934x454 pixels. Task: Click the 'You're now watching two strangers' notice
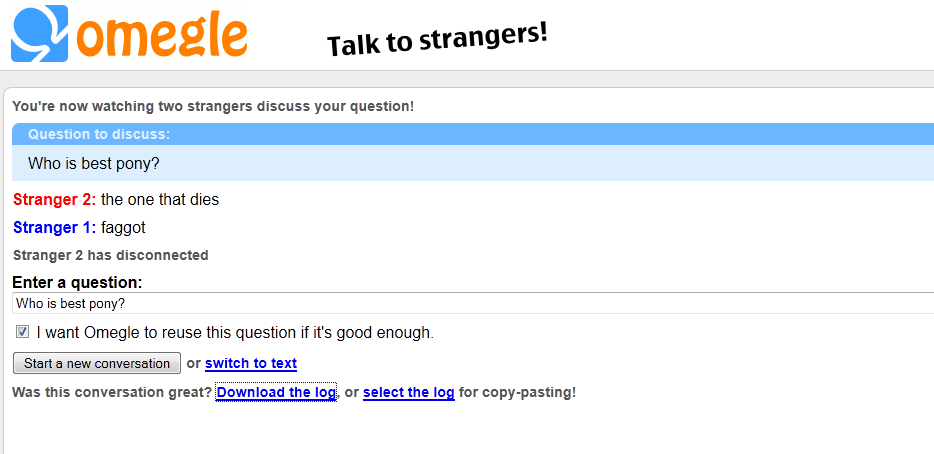[x=213, y=105]
